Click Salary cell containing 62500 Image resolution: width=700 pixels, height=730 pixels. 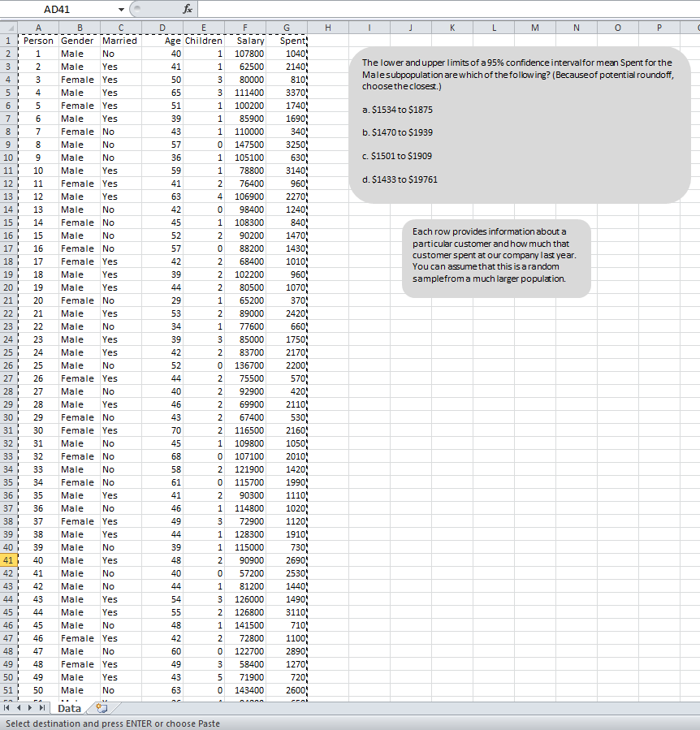point(245,67)
